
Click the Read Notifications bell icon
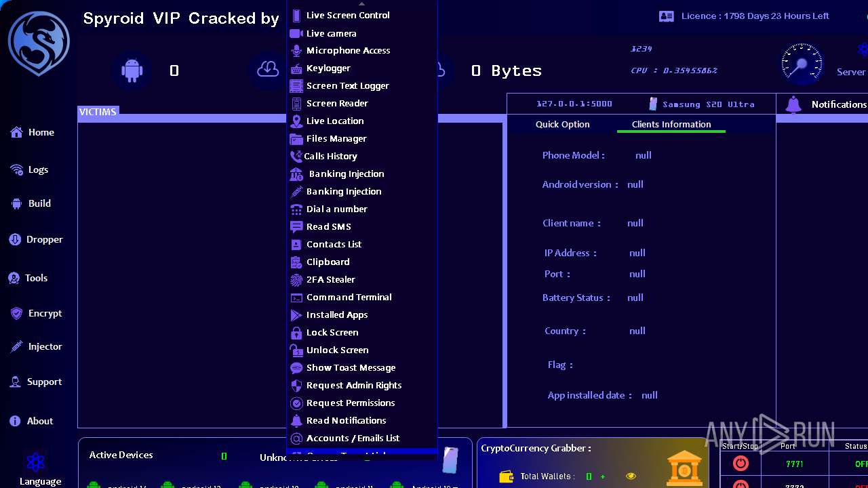click(x=296, y=421)
